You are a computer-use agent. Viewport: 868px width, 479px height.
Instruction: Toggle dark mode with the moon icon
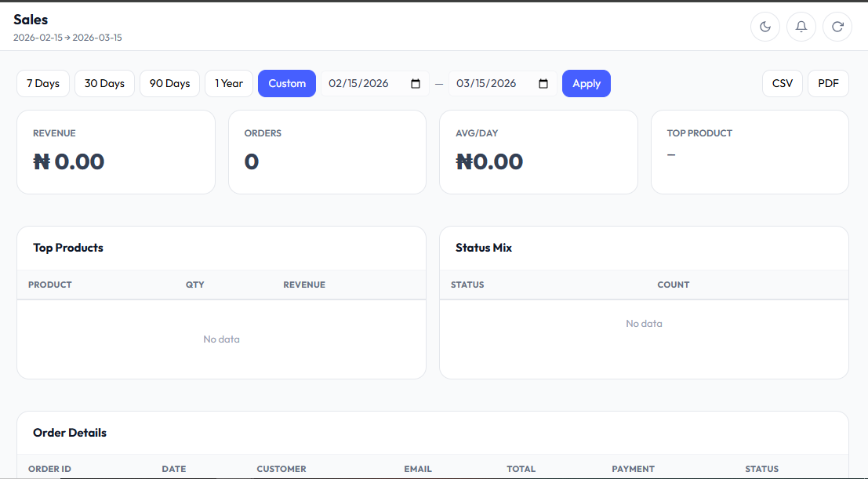coord(765,27)
